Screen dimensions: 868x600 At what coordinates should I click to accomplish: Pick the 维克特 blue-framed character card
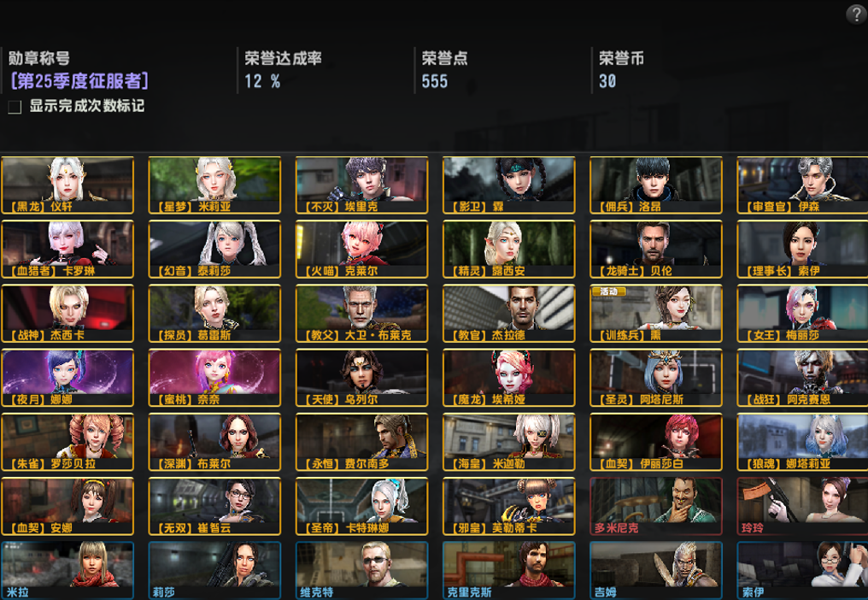[x=362, y=571]
